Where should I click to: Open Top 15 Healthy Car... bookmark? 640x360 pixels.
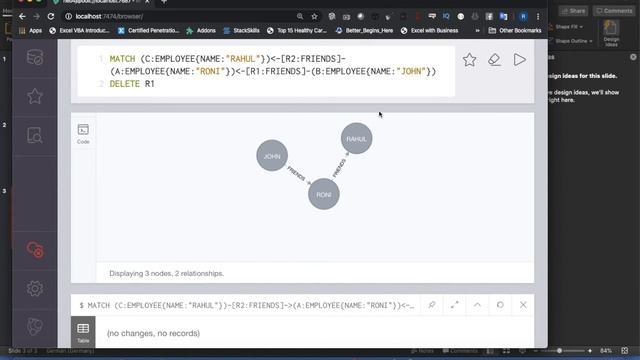(x=297, y=31)
